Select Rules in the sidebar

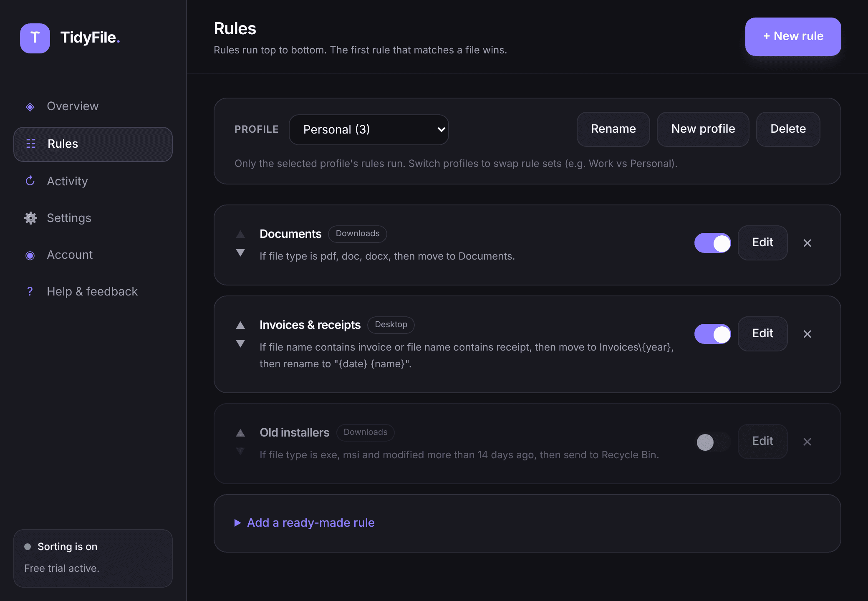(93, 144)
